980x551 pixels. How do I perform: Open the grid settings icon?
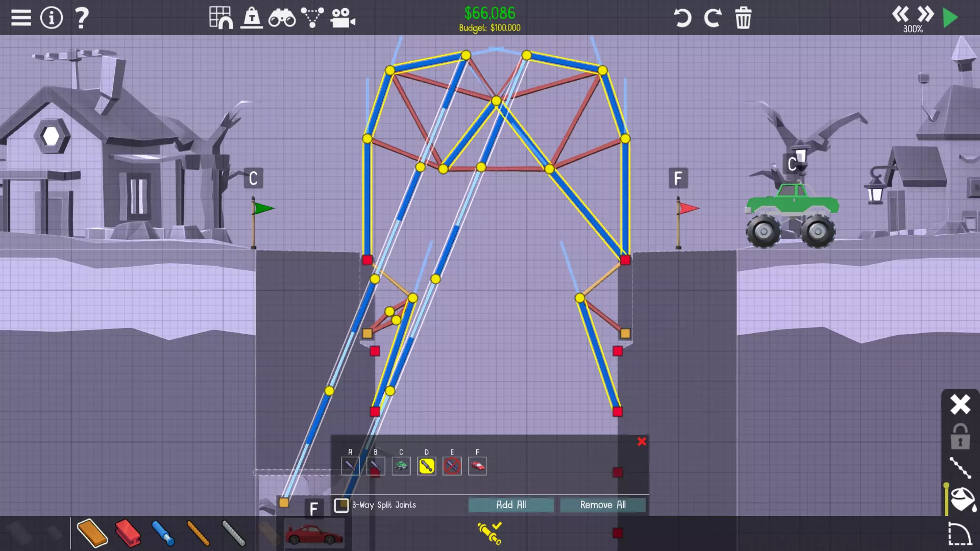(221, 18)
